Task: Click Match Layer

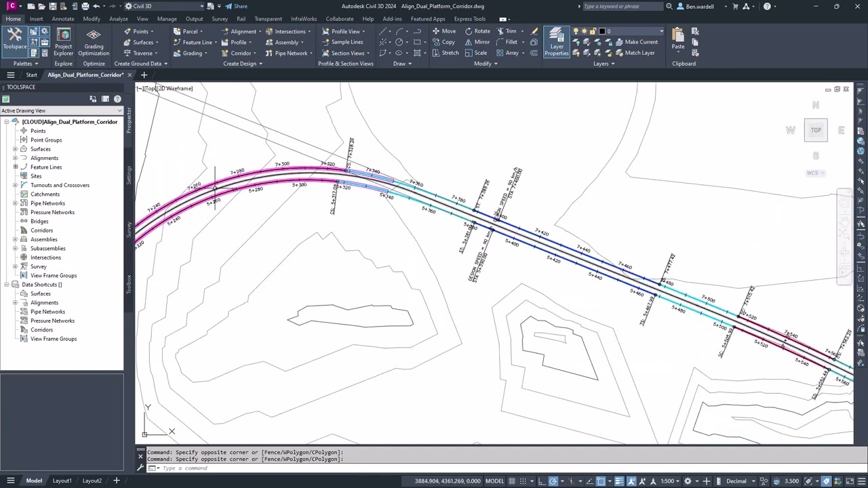Action: [635, 53]
